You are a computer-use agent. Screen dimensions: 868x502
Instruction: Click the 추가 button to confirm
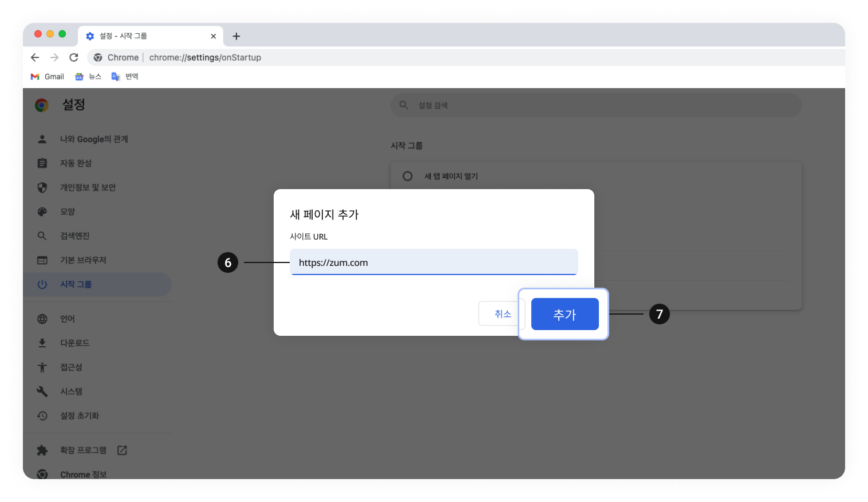point(565,314)
